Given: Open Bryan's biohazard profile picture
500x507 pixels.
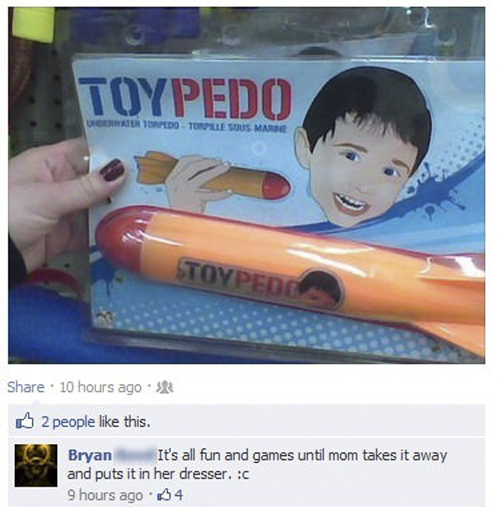Looking at the screenshot, I should [36, 466].
